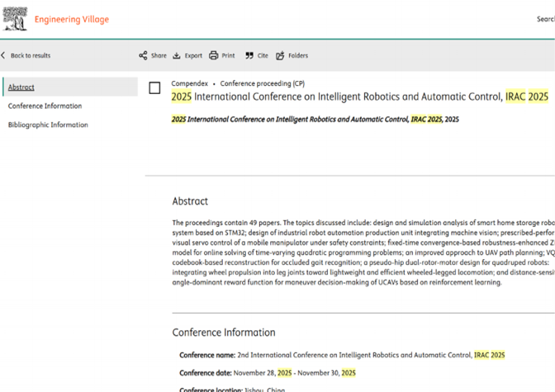Click the italic source title link
Image resolution: width=555 pixels, height=392 pixels.
307,119
